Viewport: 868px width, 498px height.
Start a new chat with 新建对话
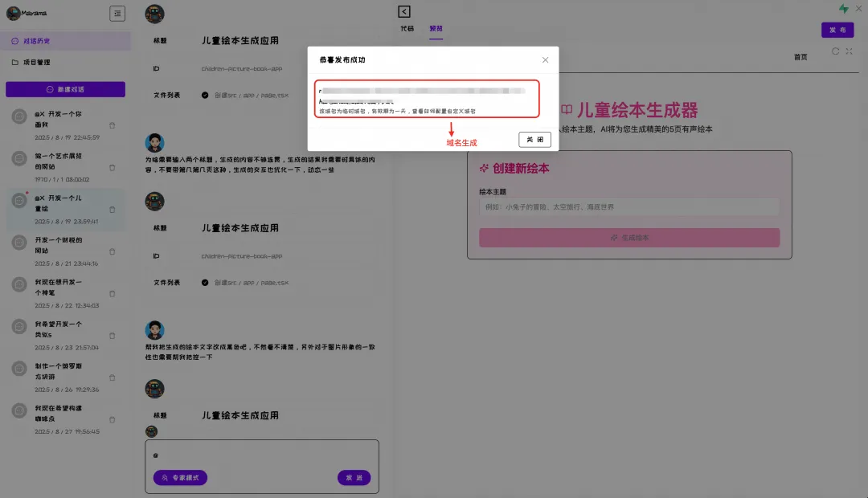point(65,88)
